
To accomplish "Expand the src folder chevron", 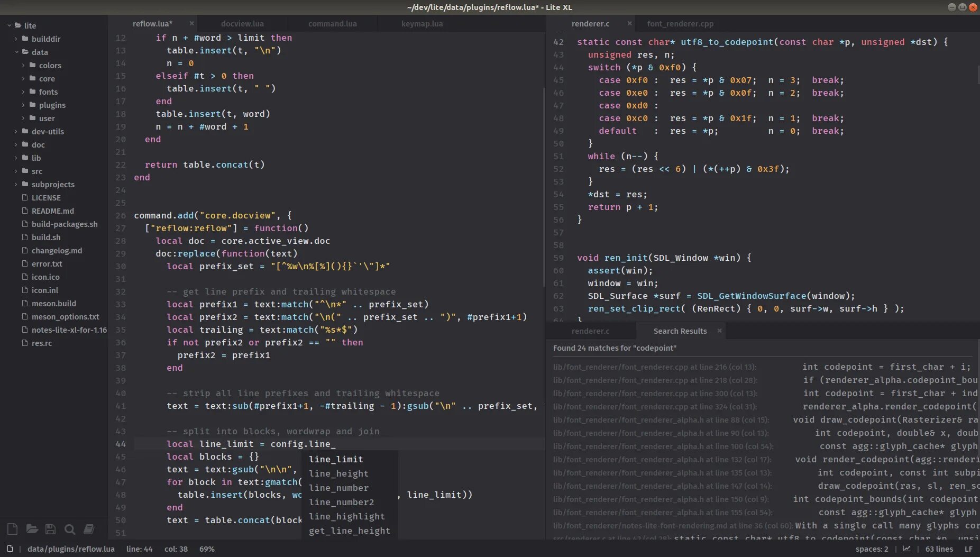I will [16, 171].
